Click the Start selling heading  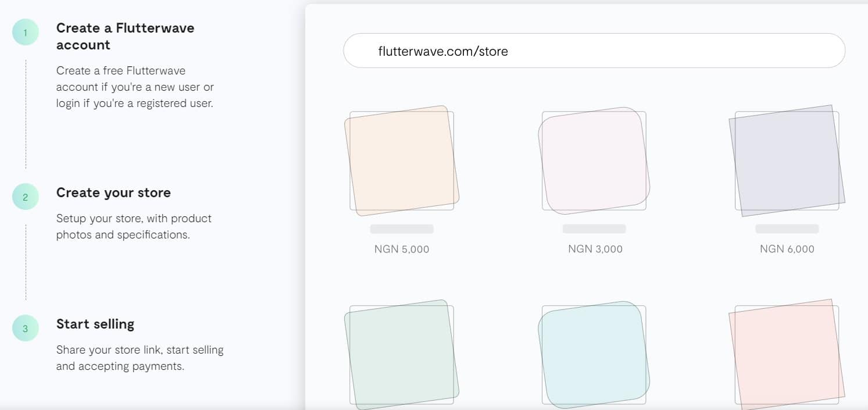click(x=95, y=324)
